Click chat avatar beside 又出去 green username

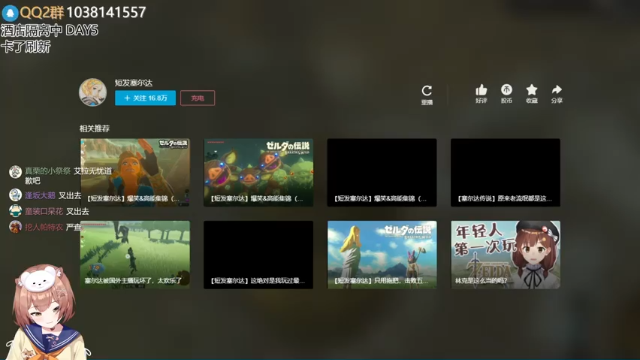pyautogui.click(x=16, y=211)
